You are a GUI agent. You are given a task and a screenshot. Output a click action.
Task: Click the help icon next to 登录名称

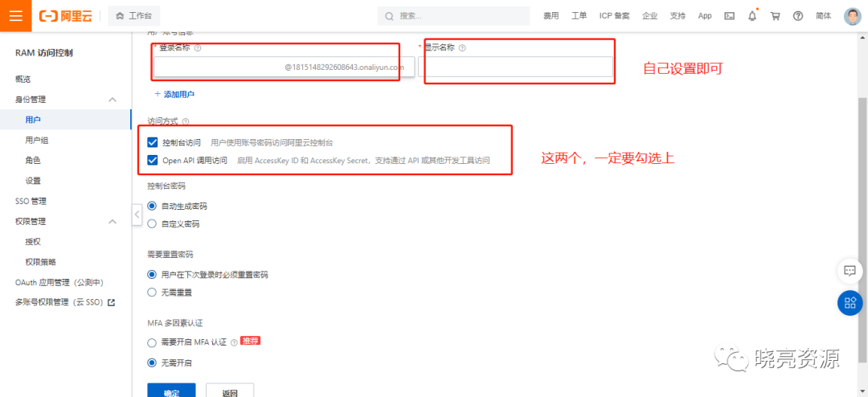click(198, 48)
